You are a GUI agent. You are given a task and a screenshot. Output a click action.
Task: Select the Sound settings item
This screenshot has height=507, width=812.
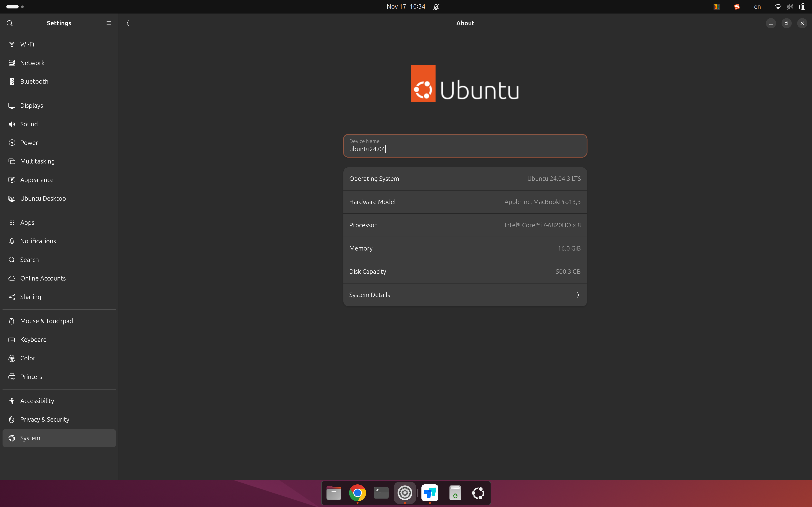coord(29,124)
